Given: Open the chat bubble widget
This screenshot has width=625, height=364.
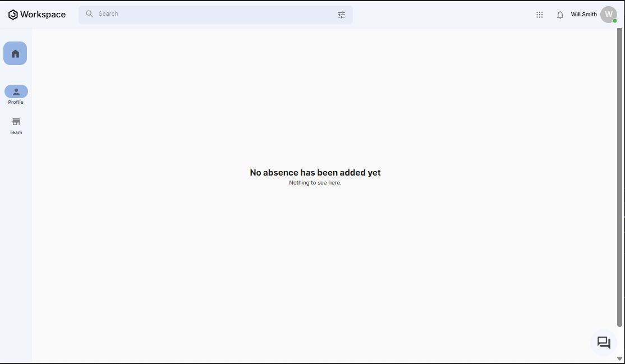Looking at the screenshot, I should click(604, 343).
